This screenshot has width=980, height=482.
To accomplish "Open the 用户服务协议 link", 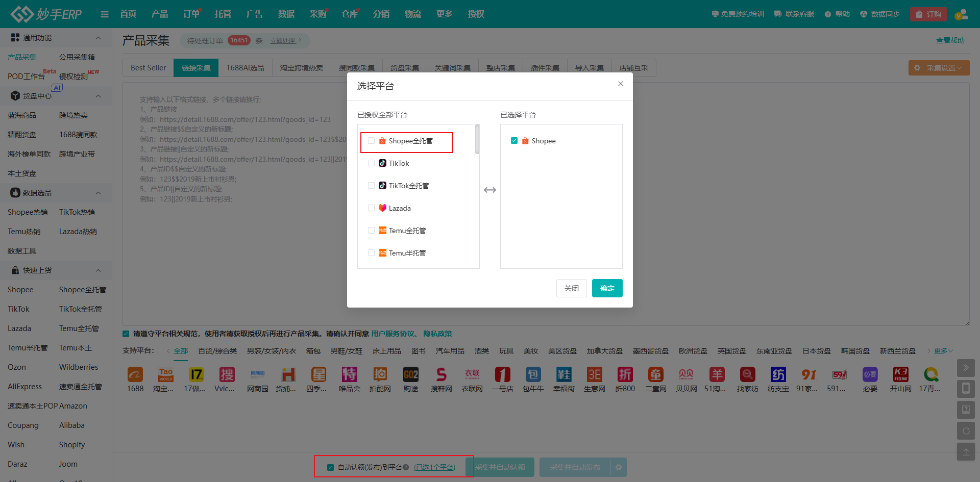I will (393, 334).
